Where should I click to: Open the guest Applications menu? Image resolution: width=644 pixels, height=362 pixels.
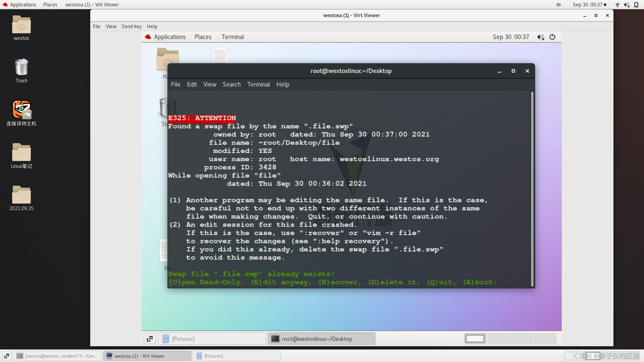pos(169,37)
